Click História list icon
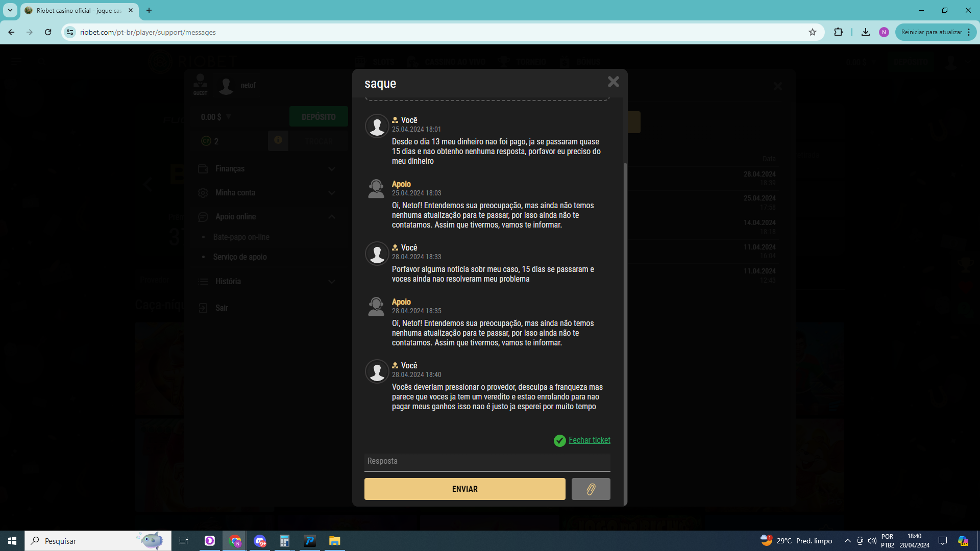 pyautogui.click(x=203, y=282)
